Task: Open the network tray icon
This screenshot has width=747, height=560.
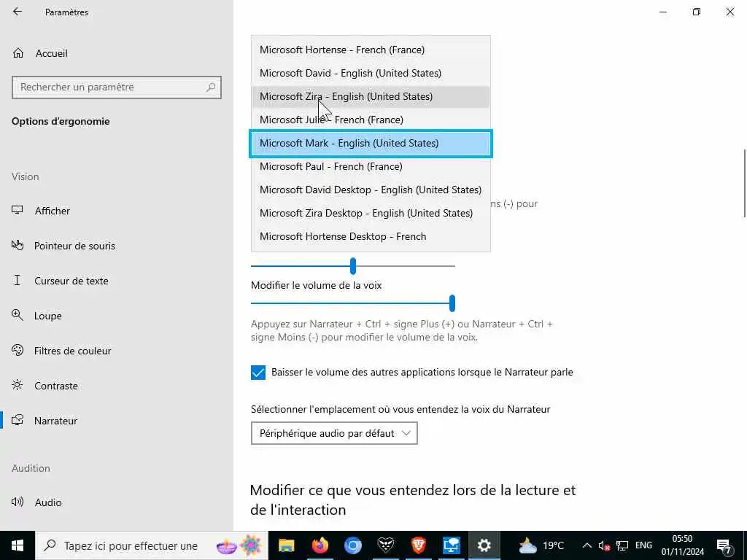Action: [622, 545]
